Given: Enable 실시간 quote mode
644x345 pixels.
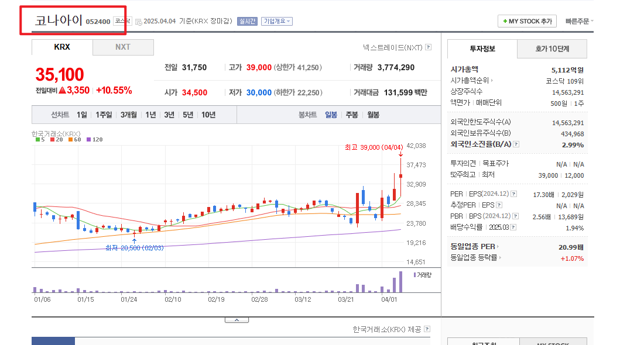Looking at the screenshot, I should coord(247,21).
